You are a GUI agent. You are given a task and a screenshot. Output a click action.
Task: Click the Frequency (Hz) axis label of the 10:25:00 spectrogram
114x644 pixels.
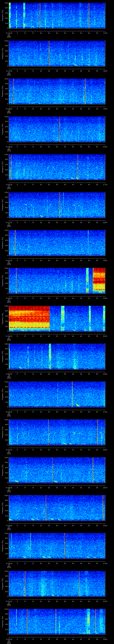pos(3,356)
